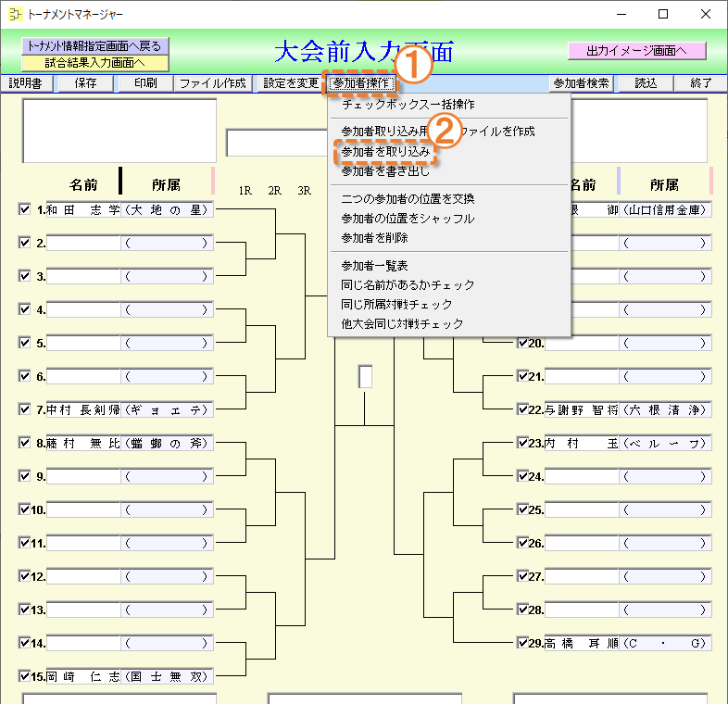Click name field 内村玉

click(582, 443)
